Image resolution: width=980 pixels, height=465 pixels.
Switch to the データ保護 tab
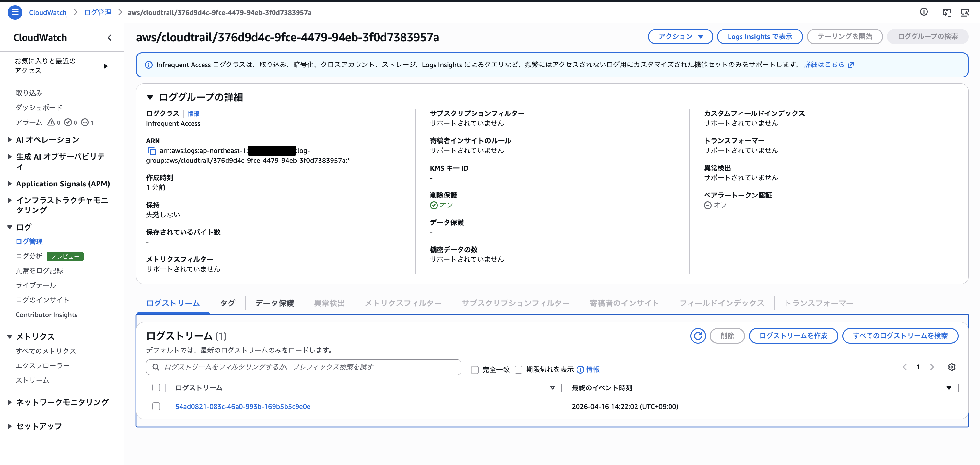pyautogui.click(x=274, y=303)
